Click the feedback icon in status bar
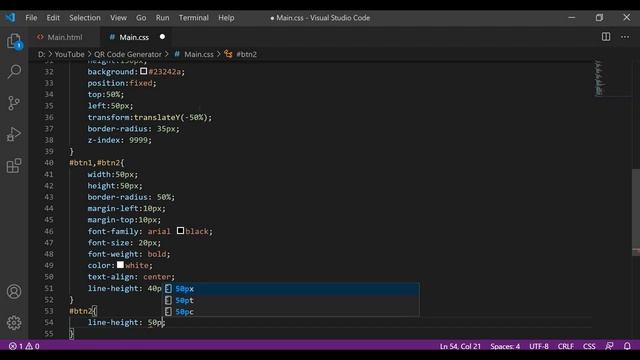640x360 pixels. pyautogui.click(x=609, y=346)
